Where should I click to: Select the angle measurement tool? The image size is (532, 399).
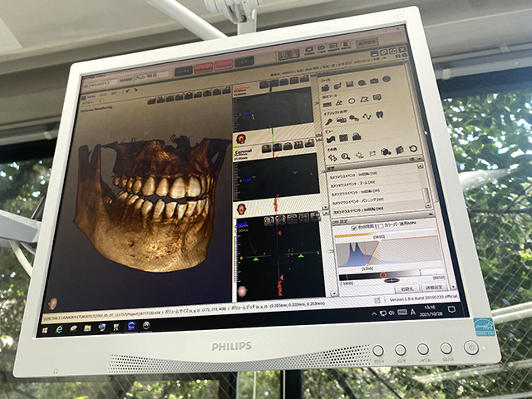click(339, 103)
